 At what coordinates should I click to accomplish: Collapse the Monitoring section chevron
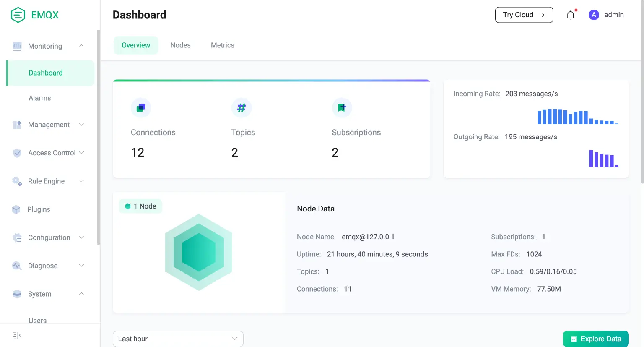(x=81, y=46)
